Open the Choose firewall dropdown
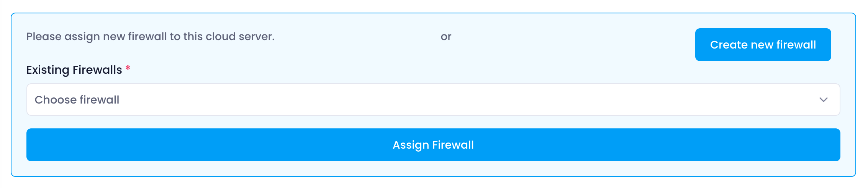 (433, 100)
